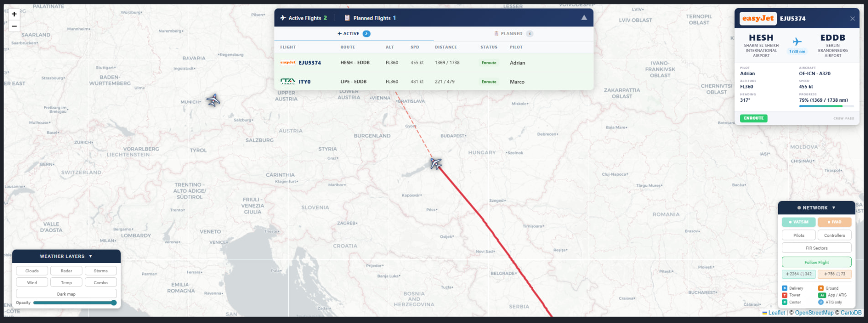Click the ITA Airways logo in the flight list
The height and width of the screenshot is (323, 868).
click(x=288, y=82)
